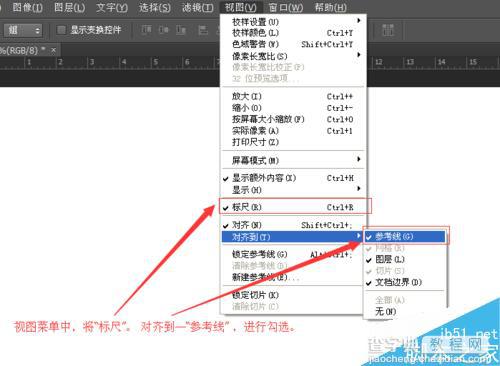
Task: Expand the 屏幕模式 submenu
Action: (x=294, y=160)
